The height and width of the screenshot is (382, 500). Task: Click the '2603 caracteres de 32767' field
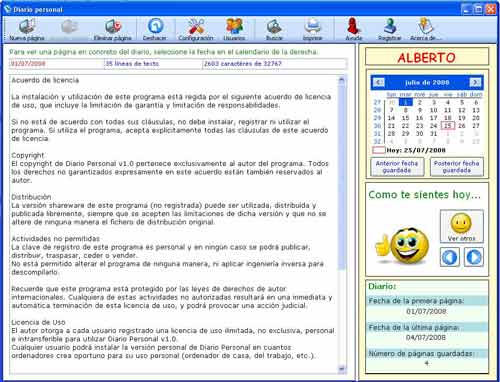tap(275, 63)
